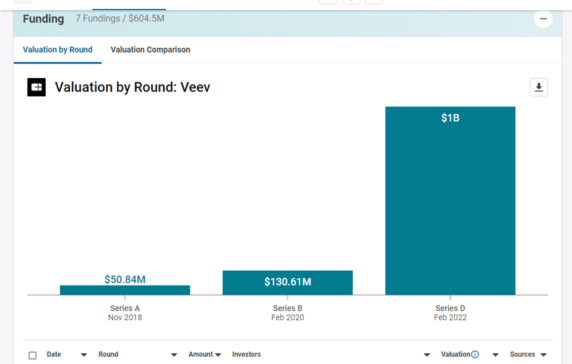Select the Valuation by Round tab
This screenshot has height=364, width=572.
pyautogui.click(x=58, y=50)
